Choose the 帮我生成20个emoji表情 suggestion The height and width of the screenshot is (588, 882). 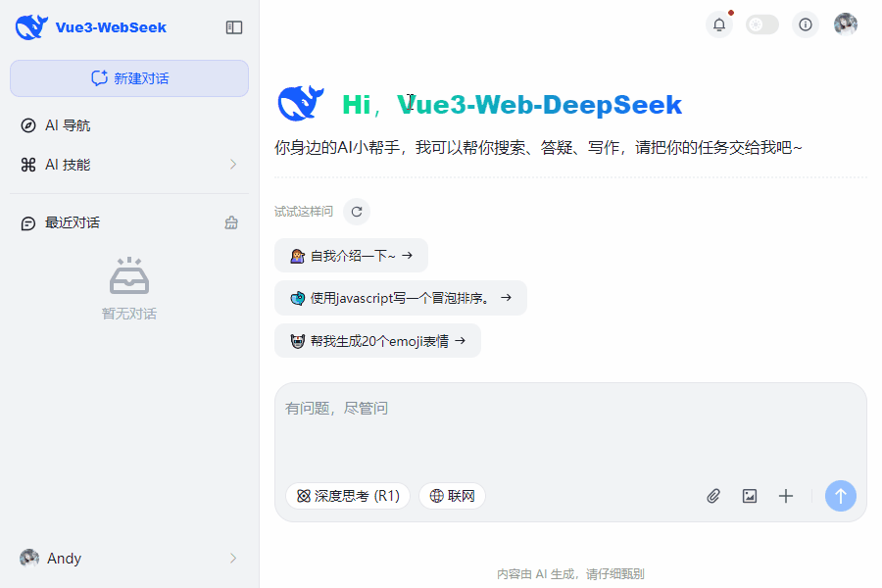[377, 340]
